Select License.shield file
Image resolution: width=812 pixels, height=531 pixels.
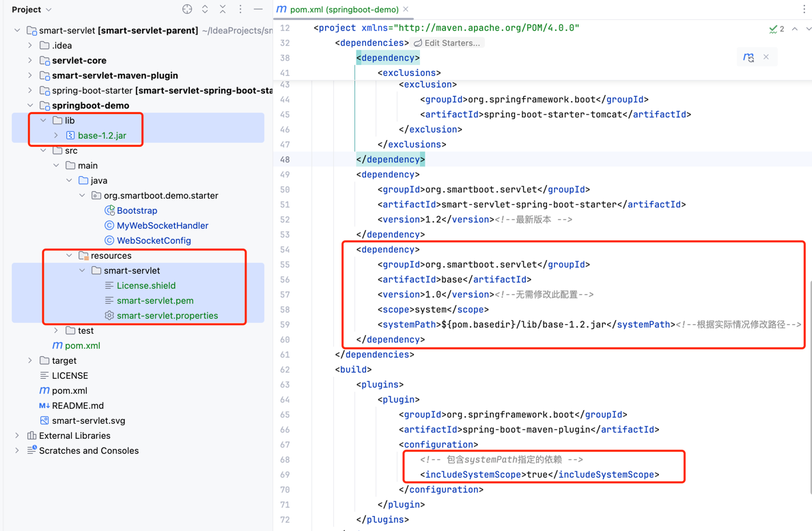coord(146,286)
